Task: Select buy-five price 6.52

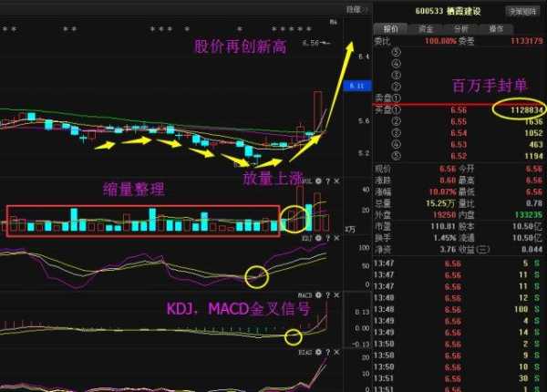Action: point(459,156)
